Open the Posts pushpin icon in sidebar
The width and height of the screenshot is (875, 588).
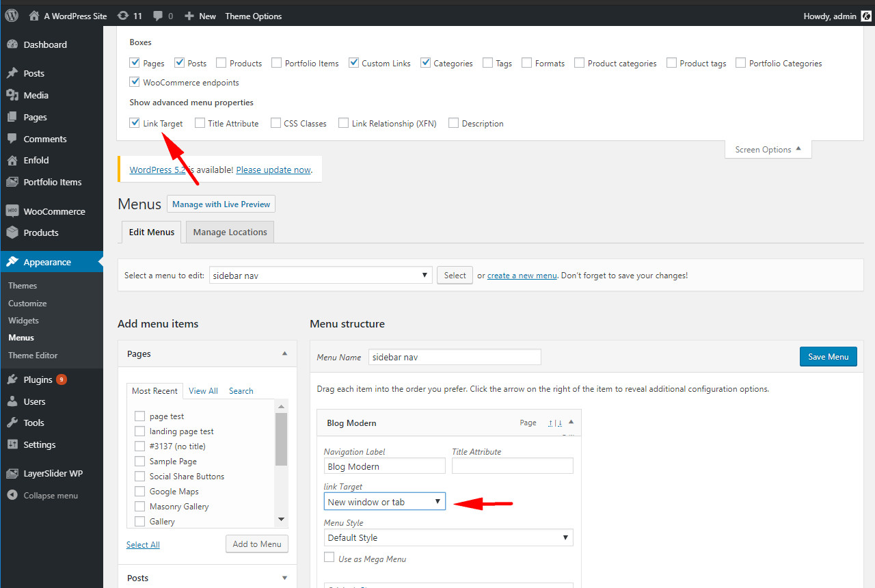coord(12,73)
